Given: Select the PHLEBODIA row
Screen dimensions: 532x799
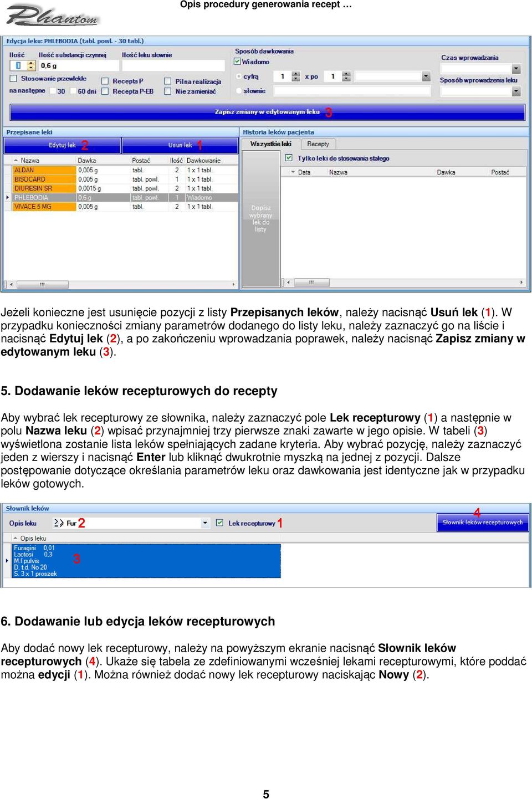Looking at the screenshot, I should (x=125, y=197).
